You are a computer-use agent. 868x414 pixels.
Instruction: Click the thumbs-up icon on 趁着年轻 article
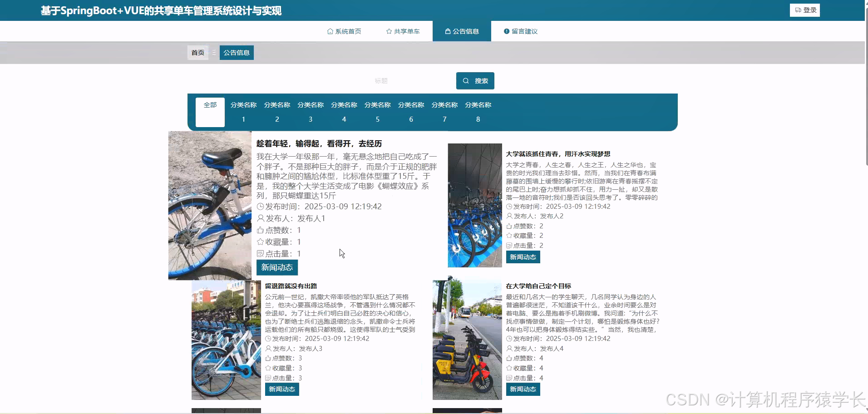click(260, 230)
